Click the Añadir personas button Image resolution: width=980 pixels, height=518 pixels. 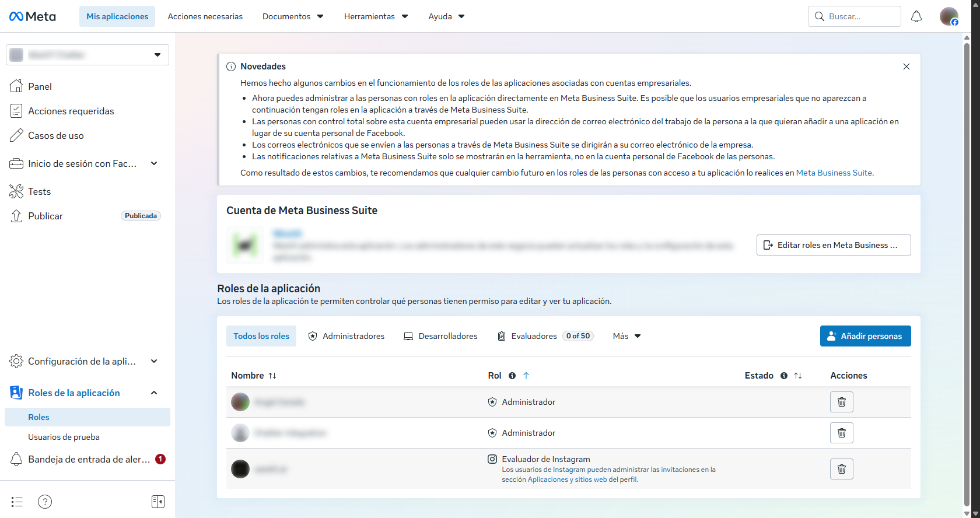tap(866, 336)
